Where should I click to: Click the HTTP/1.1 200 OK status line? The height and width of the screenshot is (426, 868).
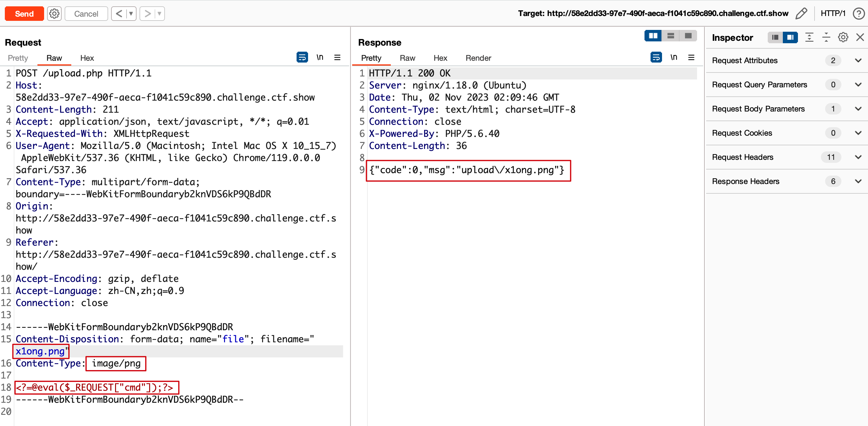click(x=410, y=73)
